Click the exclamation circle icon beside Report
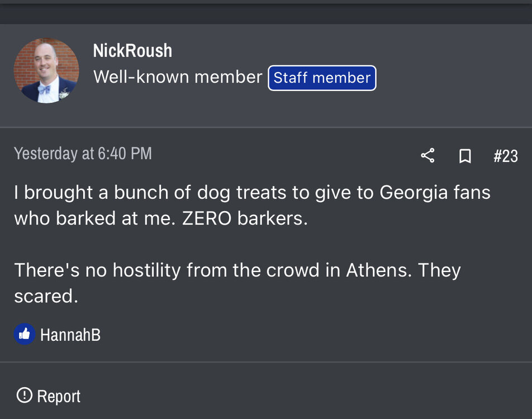Image resolution: width=532 pixels, height=419 pixels. (x=24, y=396)
